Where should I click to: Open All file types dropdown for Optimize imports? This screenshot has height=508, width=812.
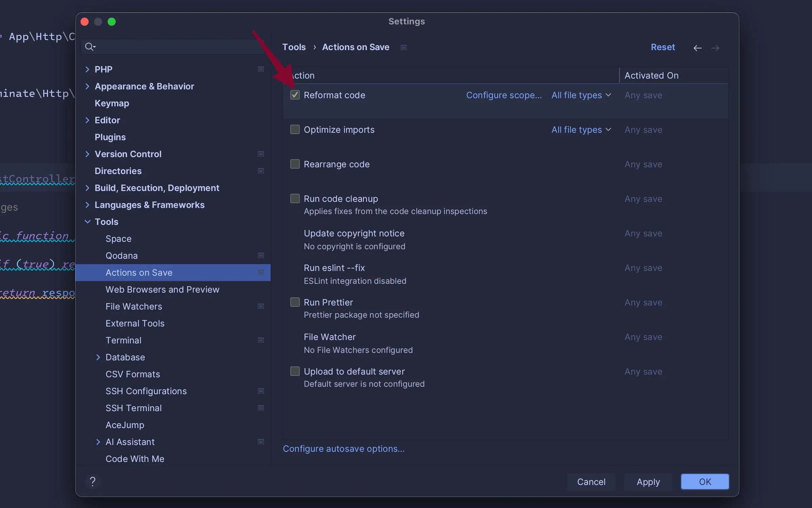pyautogui.click(x=581, y=130)
